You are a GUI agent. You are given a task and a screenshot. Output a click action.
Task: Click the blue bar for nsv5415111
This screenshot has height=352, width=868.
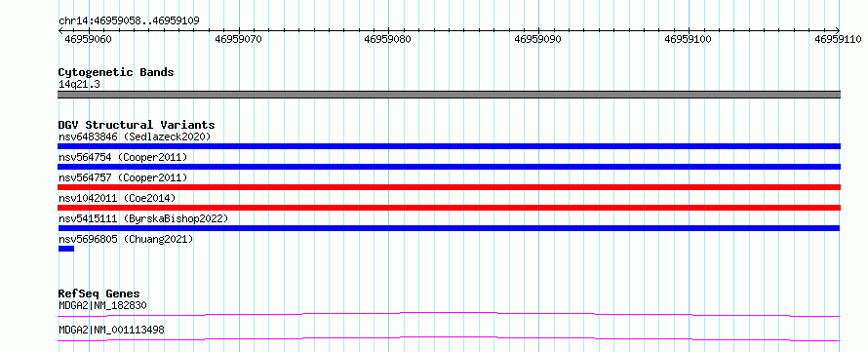pyautogui.click(x=449, y=228)
